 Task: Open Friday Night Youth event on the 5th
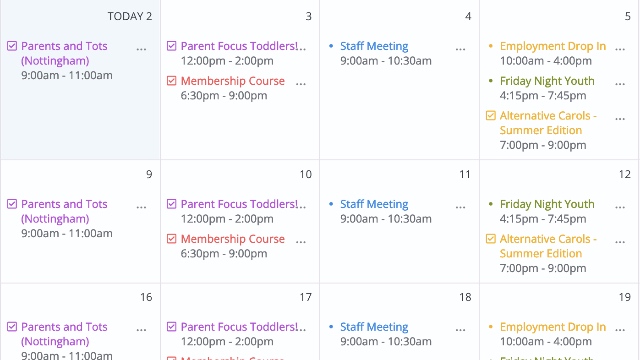click(547, 81)
